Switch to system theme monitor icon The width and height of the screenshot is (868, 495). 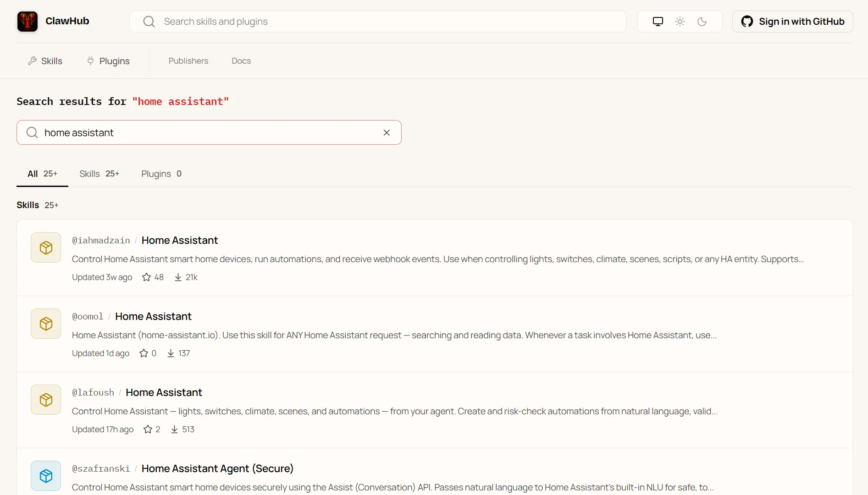[658, 22]
